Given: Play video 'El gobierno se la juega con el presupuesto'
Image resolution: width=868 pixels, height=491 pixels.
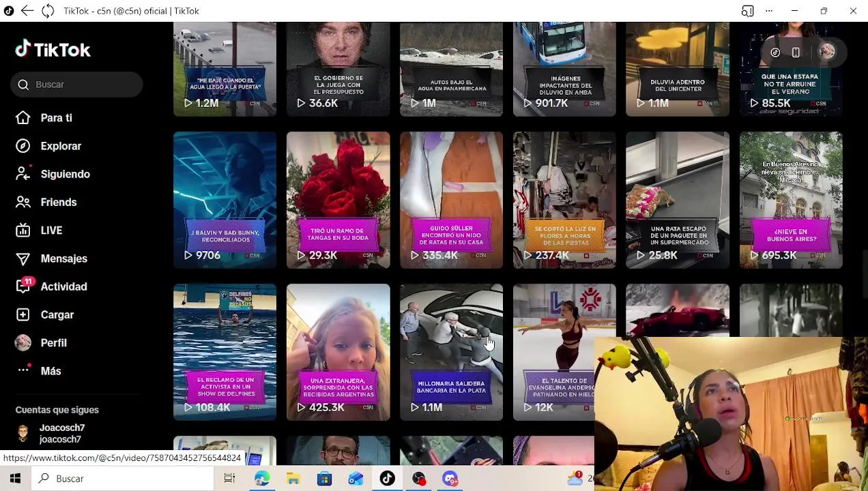Looking at the screenshot, I should tap(338, 69).
